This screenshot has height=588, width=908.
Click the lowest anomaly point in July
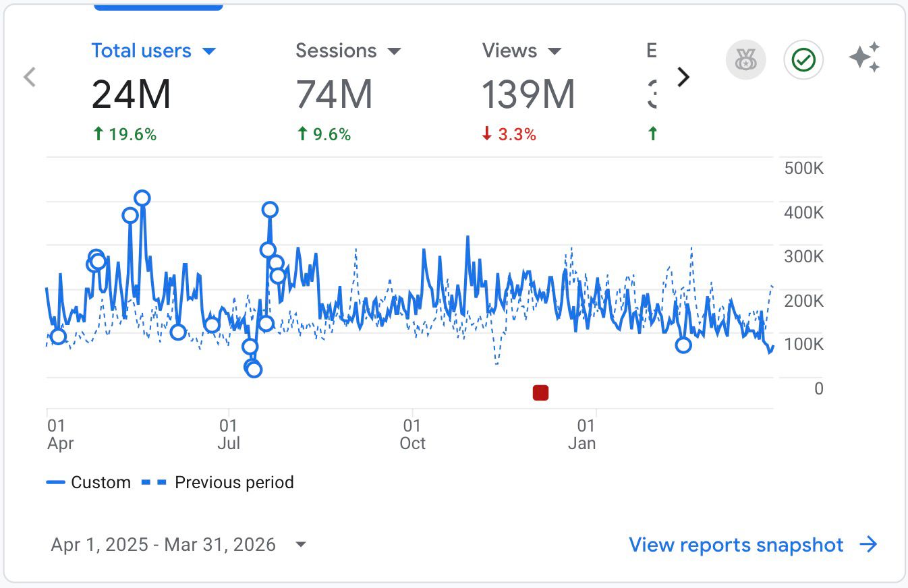254,370
